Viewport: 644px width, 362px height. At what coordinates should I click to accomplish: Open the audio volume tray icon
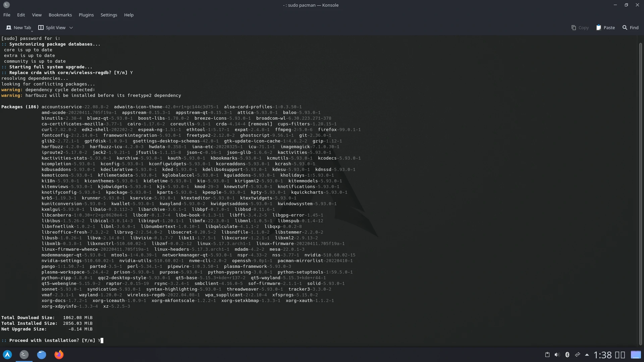pyautogui.click(x=557, y=355)
